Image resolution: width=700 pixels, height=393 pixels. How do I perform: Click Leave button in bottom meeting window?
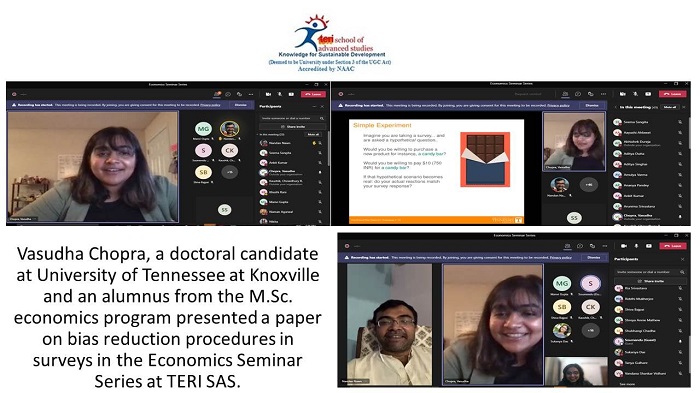(x=673, y=246)
